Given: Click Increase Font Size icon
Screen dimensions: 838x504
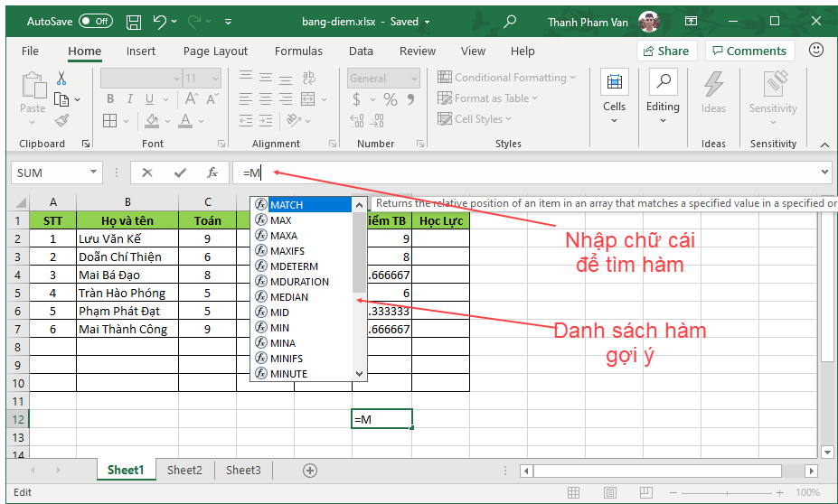Looking at the screenshot, I should pyautogui.click(x=192, y=99).
